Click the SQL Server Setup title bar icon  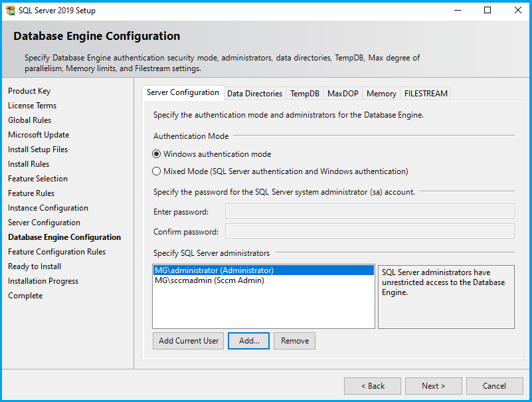tap(10, 11)
